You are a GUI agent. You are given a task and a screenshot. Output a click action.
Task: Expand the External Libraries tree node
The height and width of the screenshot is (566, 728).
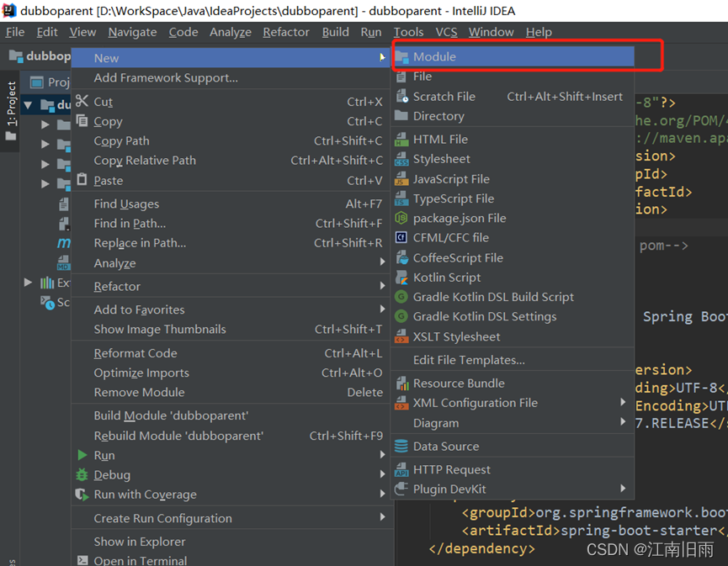tap(28, 282)
